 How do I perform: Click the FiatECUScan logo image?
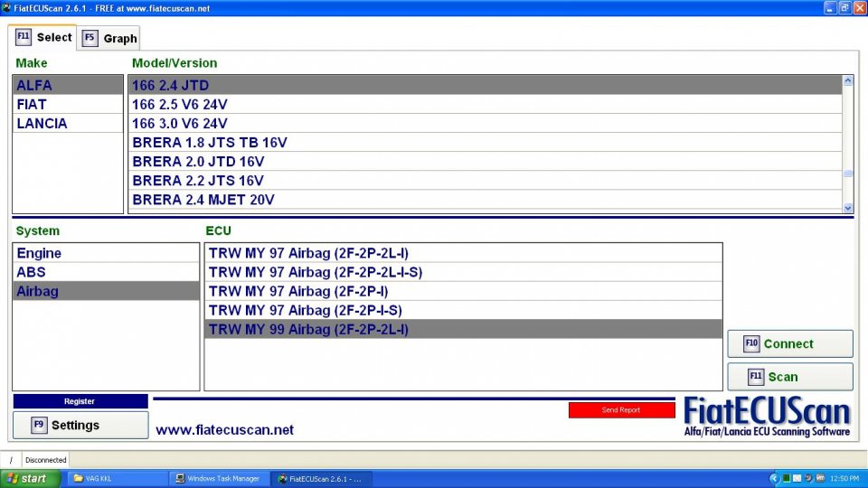coord(766,417)
